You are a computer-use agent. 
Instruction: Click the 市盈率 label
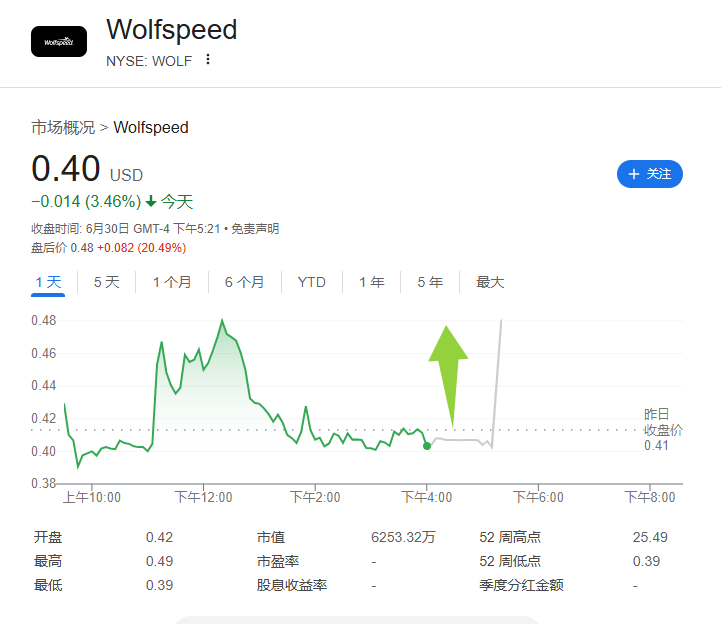pos(278,561)
